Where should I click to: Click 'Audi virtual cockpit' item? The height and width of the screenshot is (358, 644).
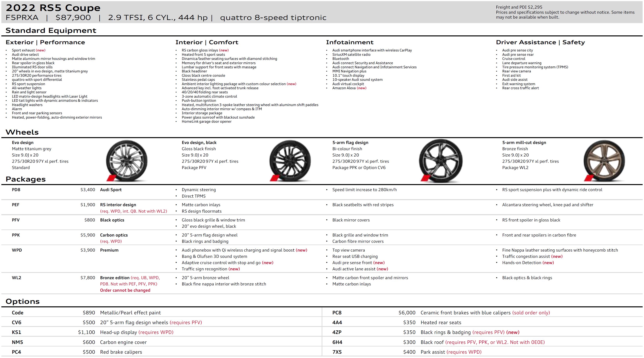click(x=348, y=84)
